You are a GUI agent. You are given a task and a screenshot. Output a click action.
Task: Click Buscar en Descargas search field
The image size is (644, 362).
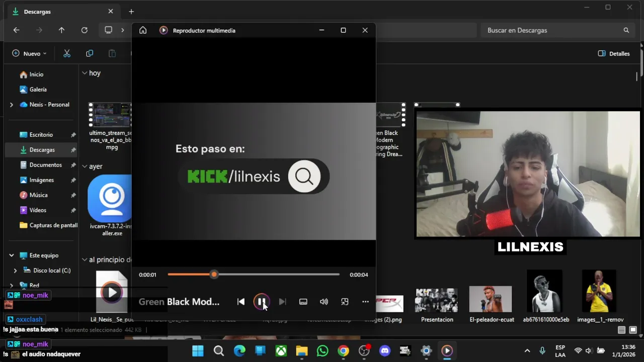tap(558, 30)
